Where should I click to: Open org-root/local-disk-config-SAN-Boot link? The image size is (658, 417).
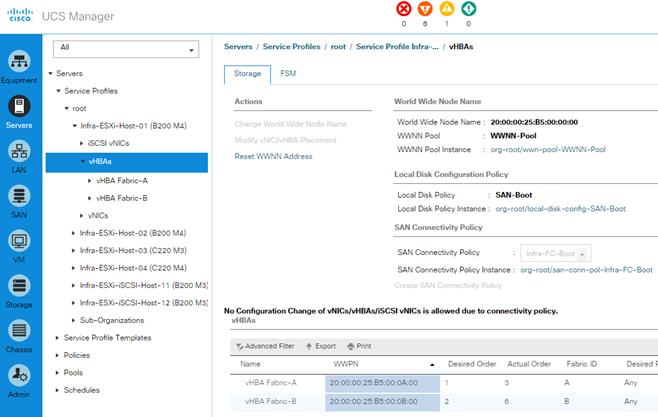click(x=561, y=208)
